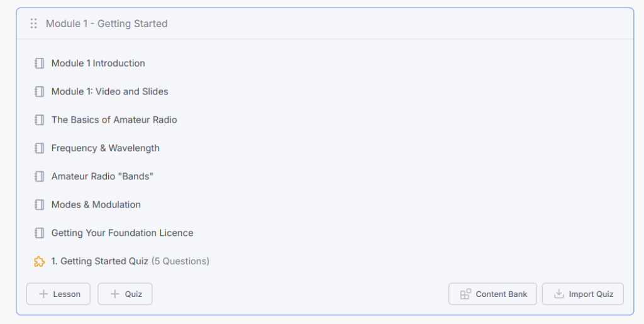Image resolution: width=644 pixels, height=324 pixels.
Task: Select the lesson icon for Basics of Amateur Radio
Action: 40,120
